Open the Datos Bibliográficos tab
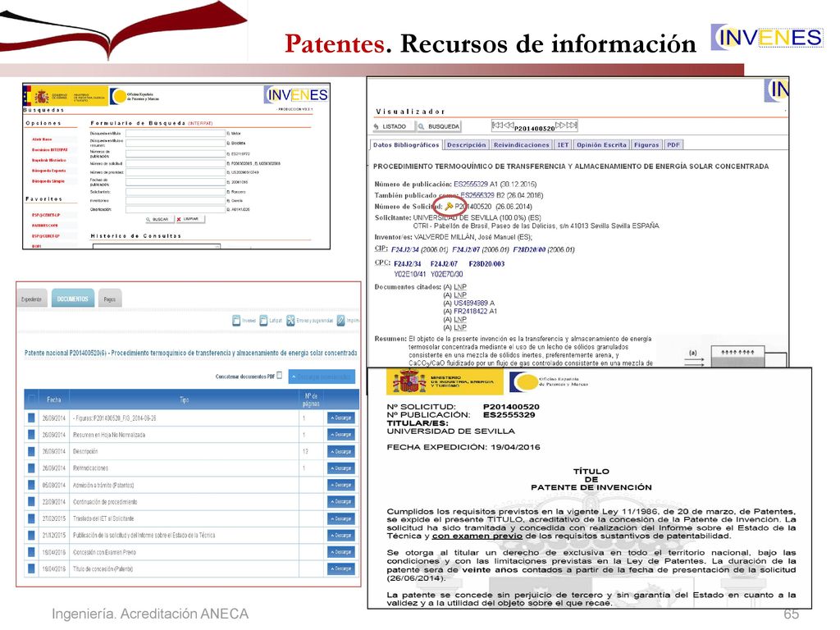The height and width of the screenshot is (630, 840). click(406, 144)
